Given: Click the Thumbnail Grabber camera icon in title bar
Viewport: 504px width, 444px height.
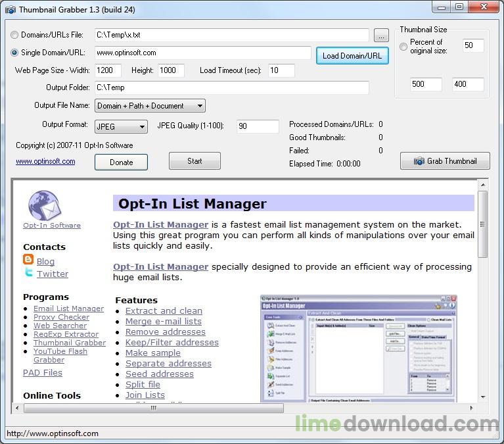Looking at the screenshot, I should coord(11,10).
